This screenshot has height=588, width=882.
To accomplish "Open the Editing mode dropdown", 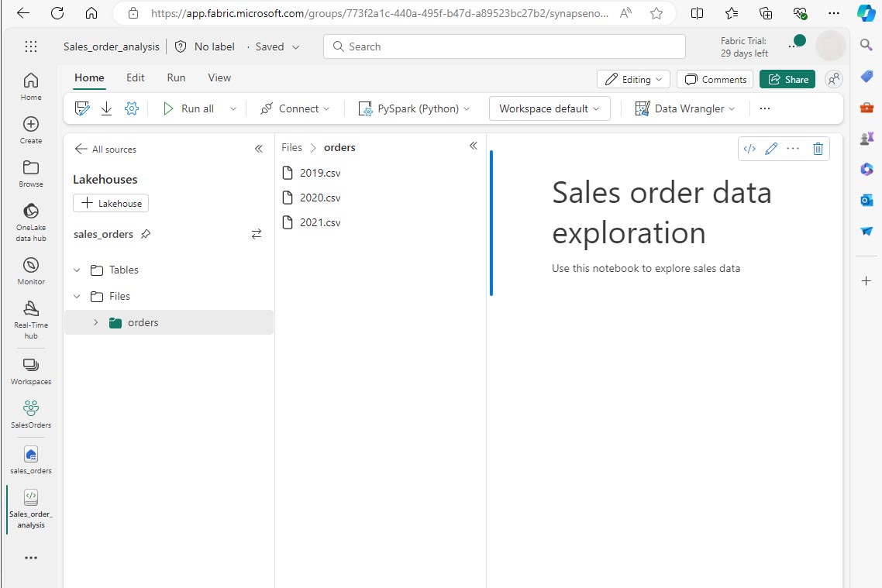I will (633, 79).
